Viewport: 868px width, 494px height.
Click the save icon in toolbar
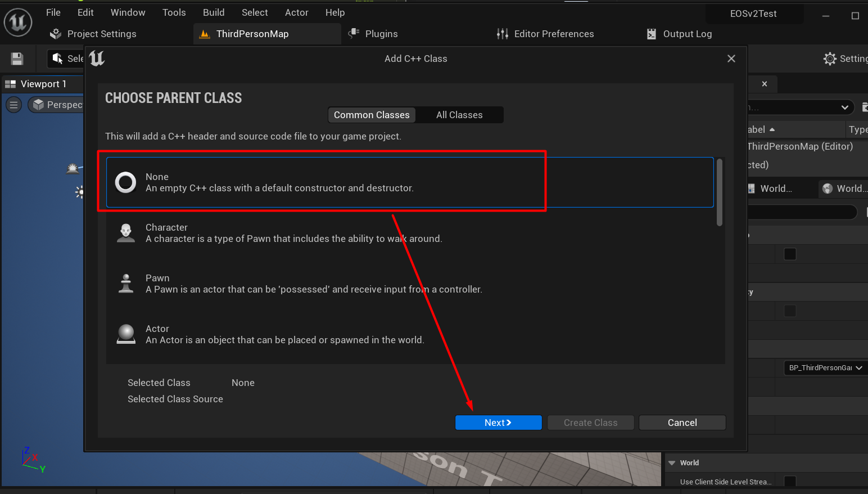click(x=17, y=59)
